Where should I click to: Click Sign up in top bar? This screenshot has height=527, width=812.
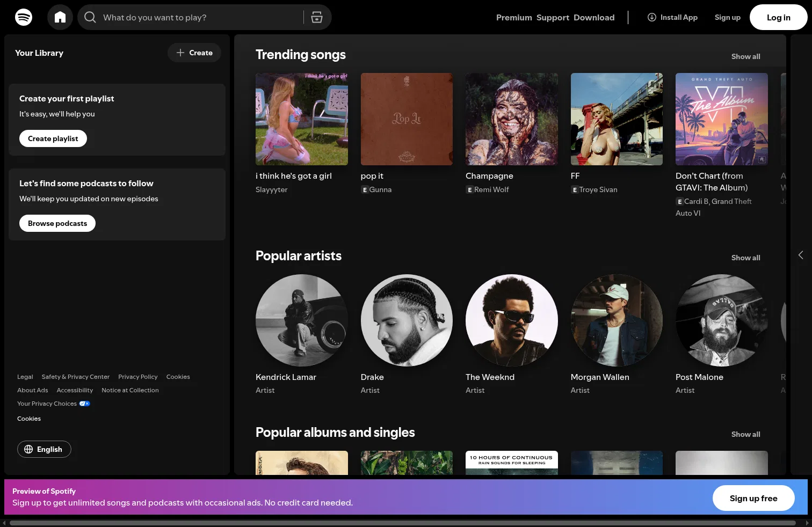pos(727,17)
